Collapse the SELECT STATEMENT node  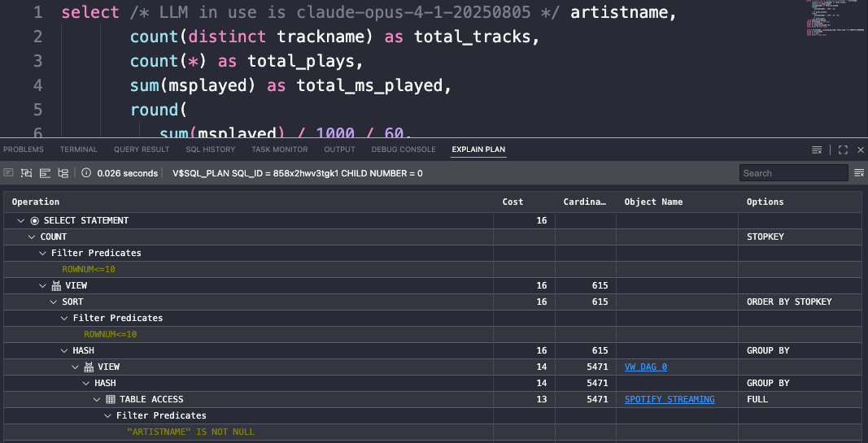(x=20, y=220)
